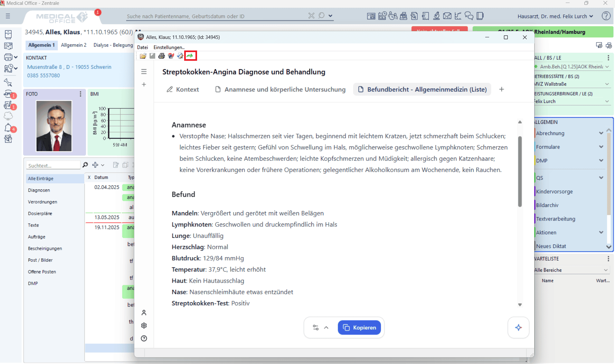Click the Suchtext search input field
Viewport: 615px width, 364px height.
(53, 166)
